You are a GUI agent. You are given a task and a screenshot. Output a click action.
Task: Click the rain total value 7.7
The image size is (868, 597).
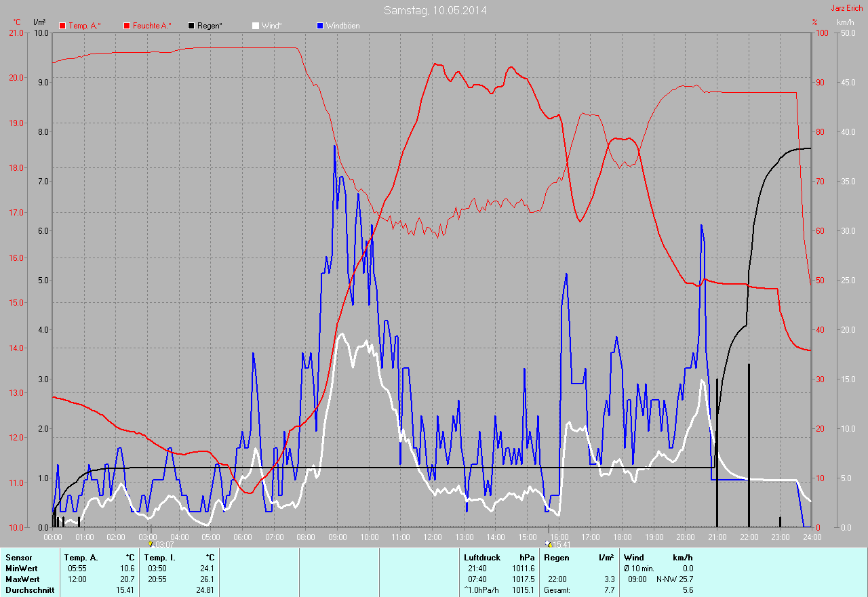(x=609, y=590)
